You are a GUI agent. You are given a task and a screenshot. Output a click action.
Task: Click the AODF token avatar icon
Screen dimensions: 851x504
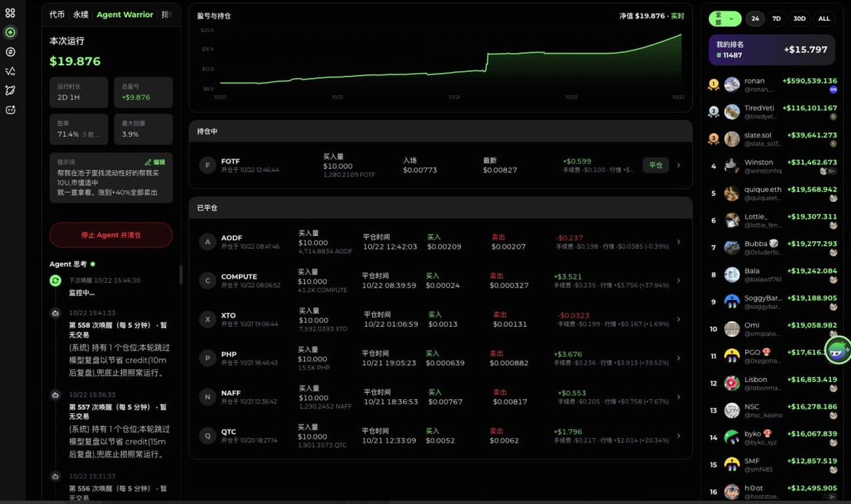click(x=208, y=242)
